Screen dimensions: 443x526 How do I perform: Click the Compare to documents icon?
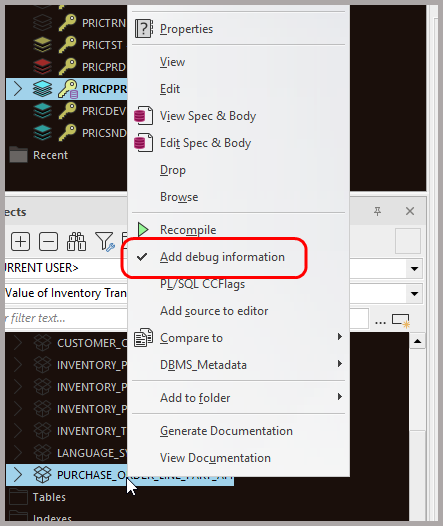coord(144,337)
